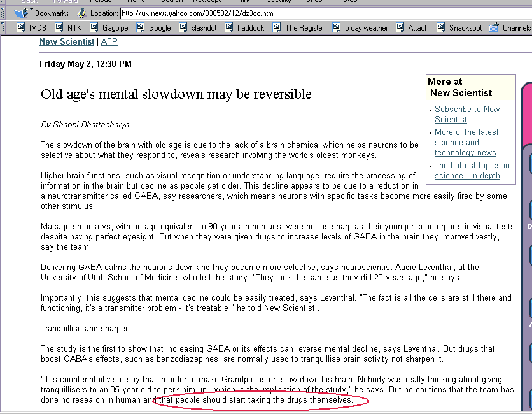Click the paragraph starting 'The study is the first'
The image size is (532, 414).
click(268, 354)
